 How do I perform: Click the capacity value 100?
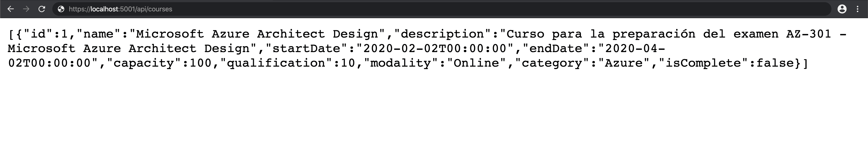[x=201, y=63]
